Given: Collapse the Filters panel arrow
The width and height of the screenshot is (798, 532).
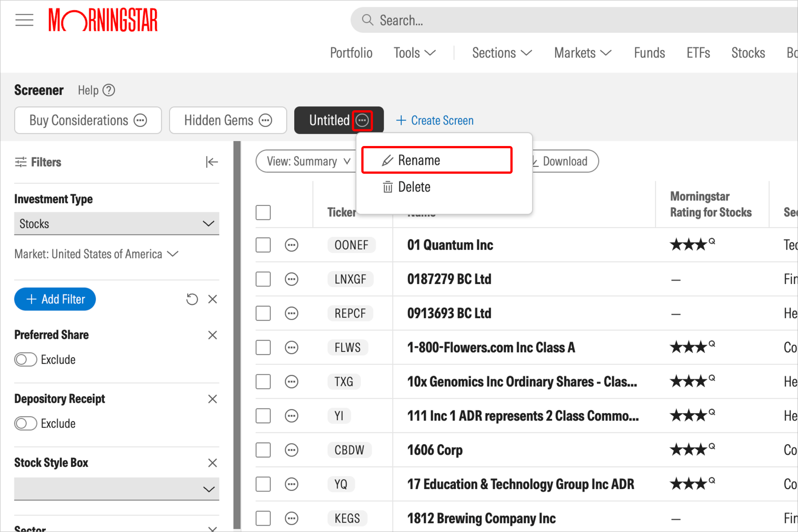Looking at the screenshot, I should (x=212, y=162).
